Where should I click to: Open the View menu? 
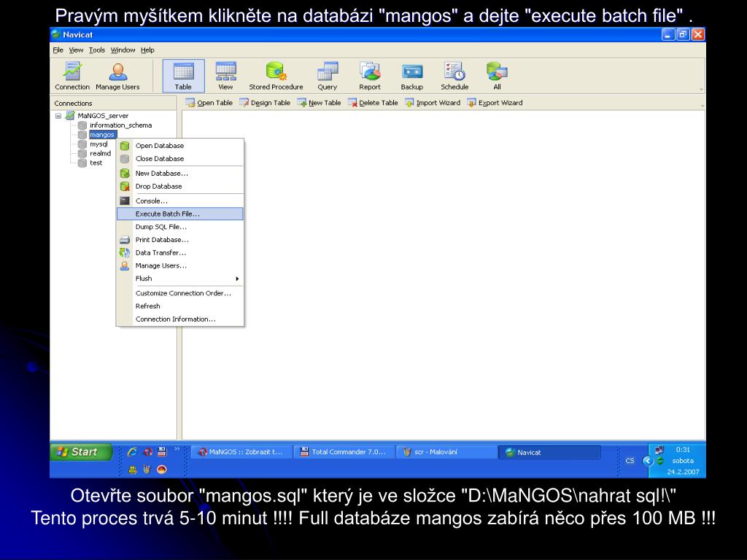(76, 50)
